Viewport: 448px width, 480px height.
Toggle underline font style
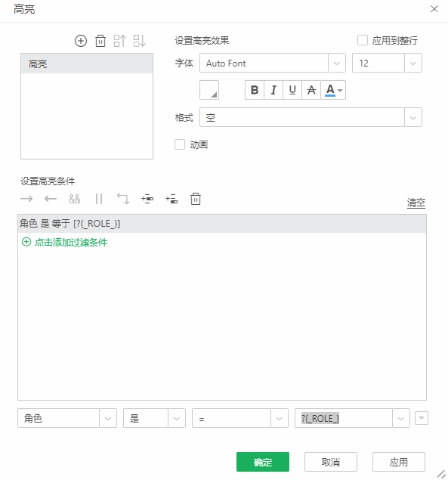click(x=292, y=90)
